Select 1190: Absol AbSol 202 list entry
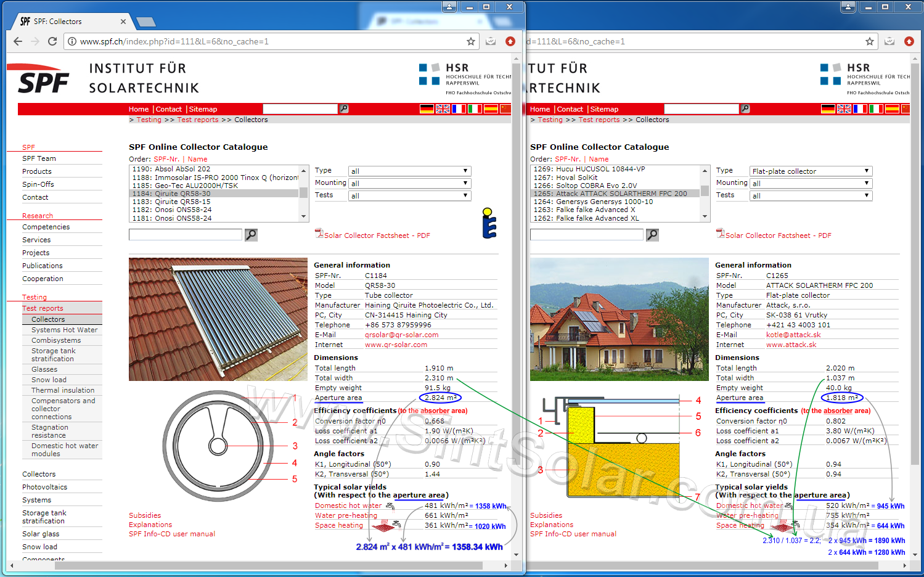This screenshot has width=924, height=577. pos(171,169)
